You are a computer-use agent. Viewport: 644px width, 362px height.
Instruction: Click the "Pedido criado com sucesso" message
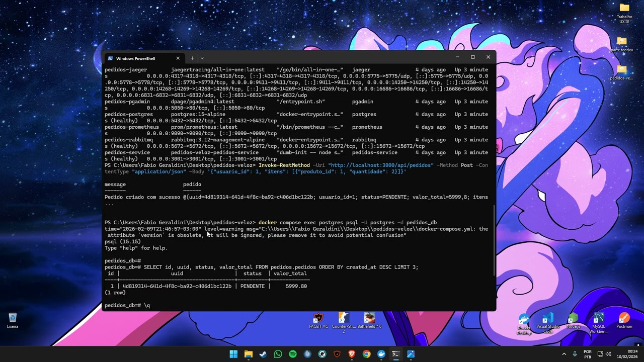[143, 197]
